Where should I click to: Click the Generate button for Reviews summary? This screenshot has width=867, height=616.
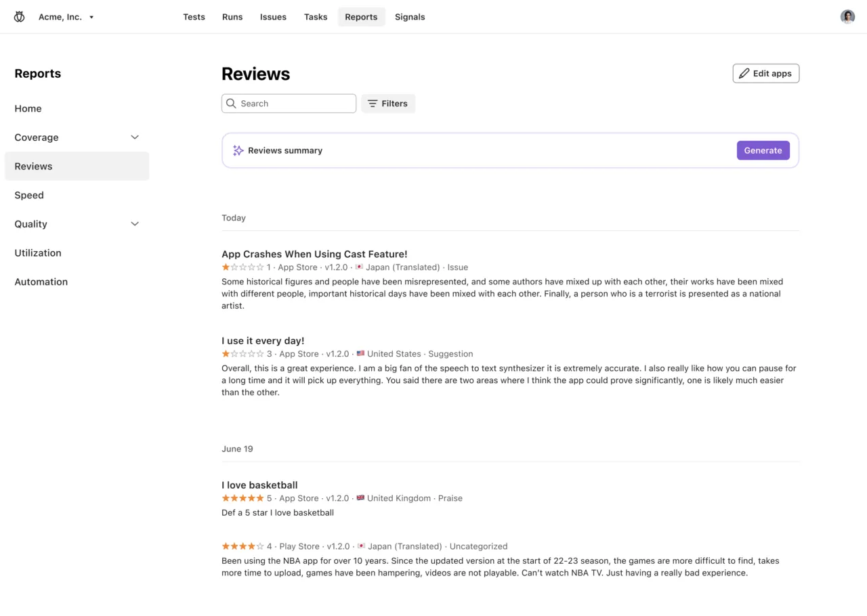pos(763,150)
